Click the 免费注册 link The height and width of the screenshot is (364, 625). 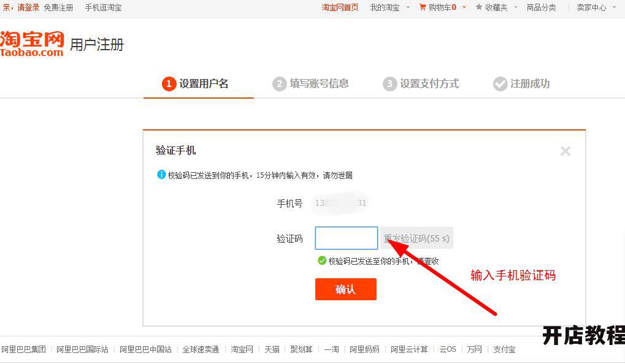coord(59,7)
